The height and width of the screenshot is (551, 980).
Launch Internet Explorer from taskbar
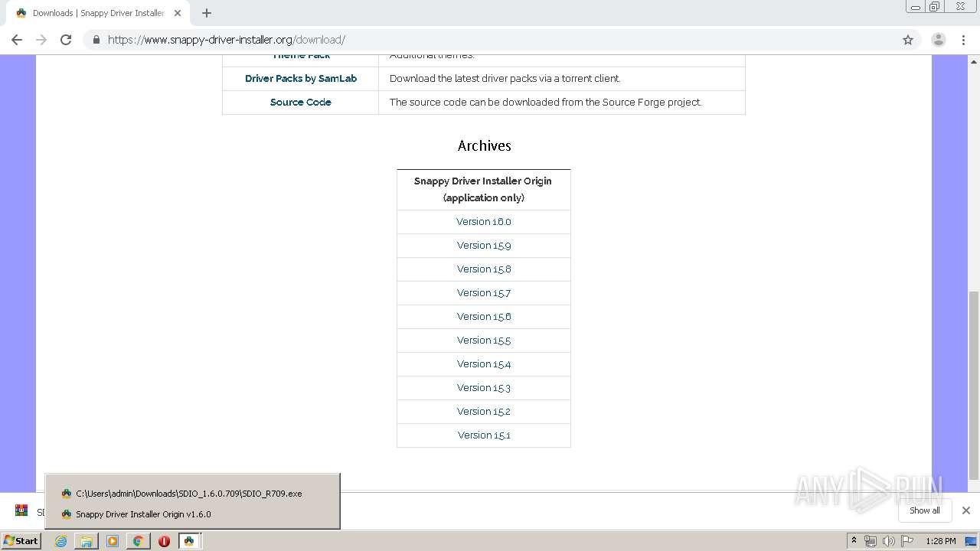tap(60, 541)
